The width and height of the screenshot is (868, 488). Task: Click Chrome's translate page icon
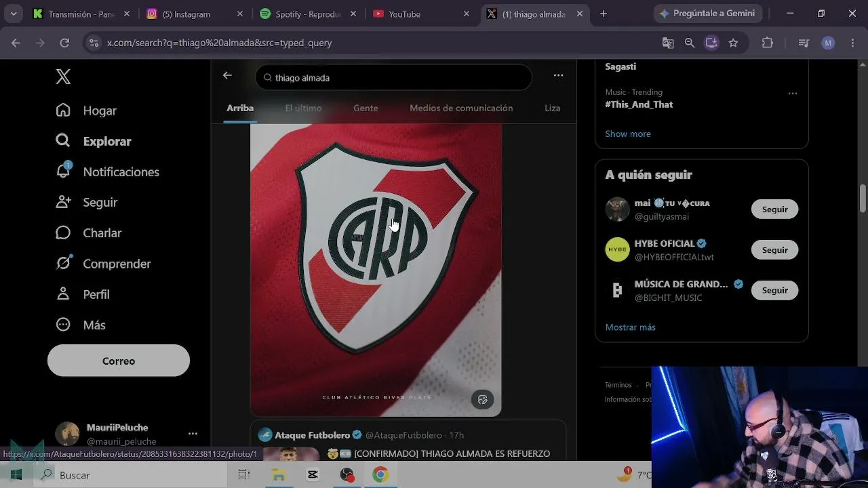tap(668, 43)
